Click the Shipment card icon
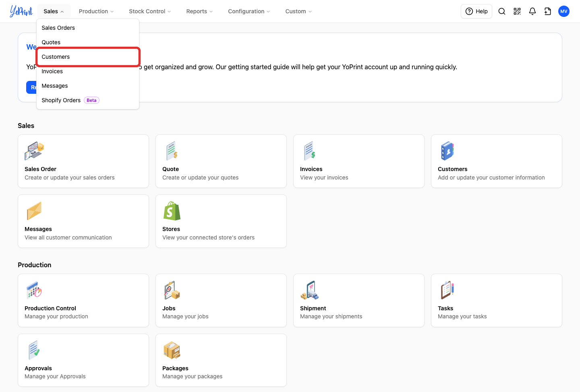 pyautogui.click(x=310, y=290)
